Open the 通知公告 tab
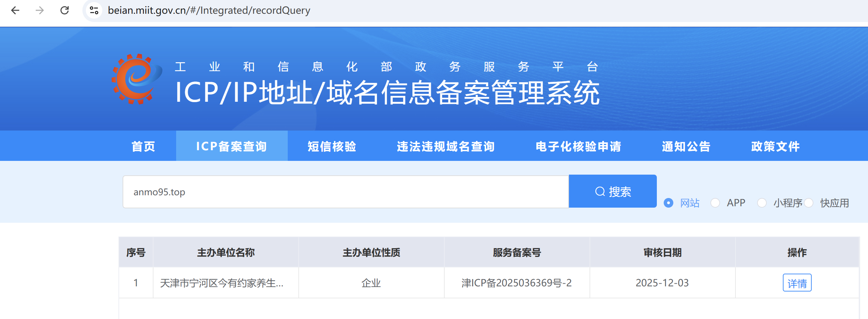 point(686,146)
